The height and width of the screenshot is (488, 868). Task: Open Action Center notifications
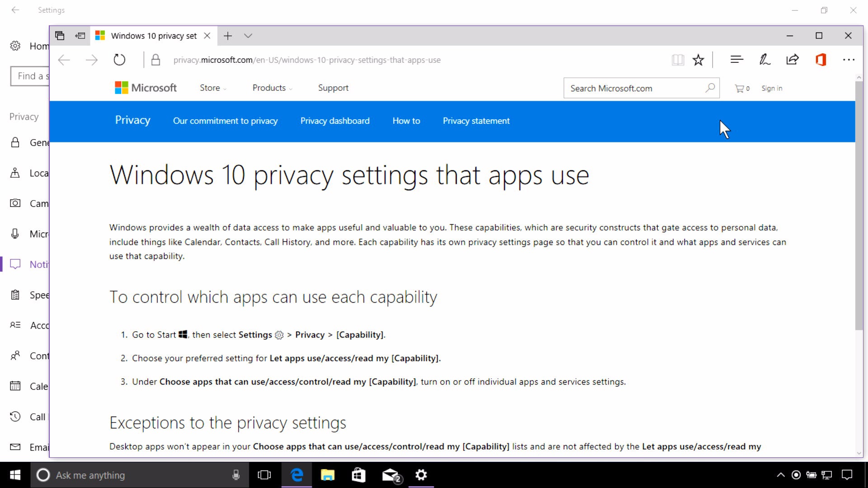[x=847, y=475]
